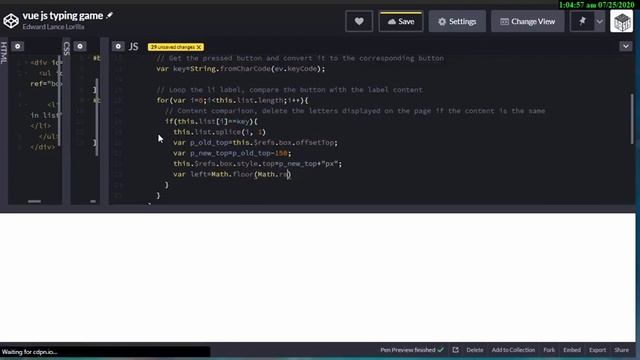Love this pen with heart button
Screen dimensions: 640x360
359,21
